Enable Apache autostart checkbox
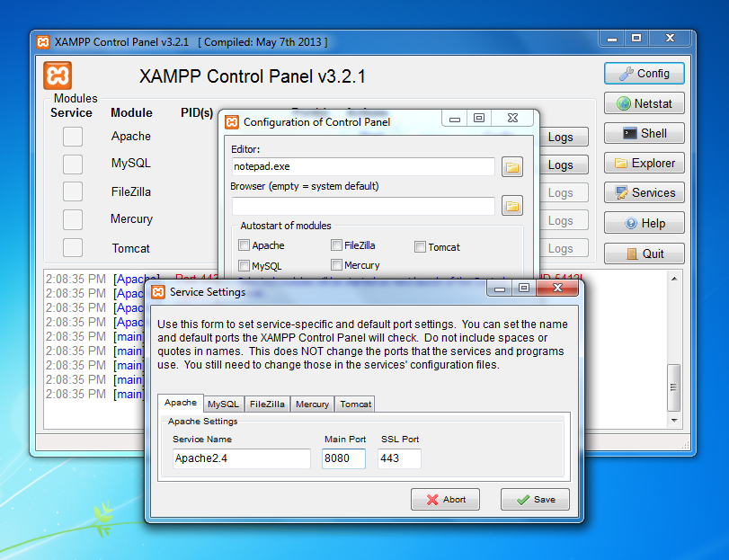 (x=244, y=244)
